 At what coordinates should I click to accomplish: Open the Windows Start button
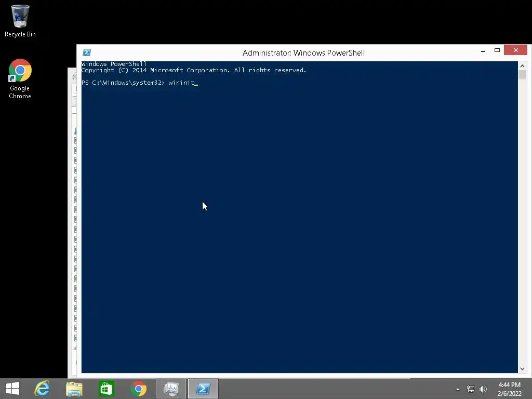(12, 389)
